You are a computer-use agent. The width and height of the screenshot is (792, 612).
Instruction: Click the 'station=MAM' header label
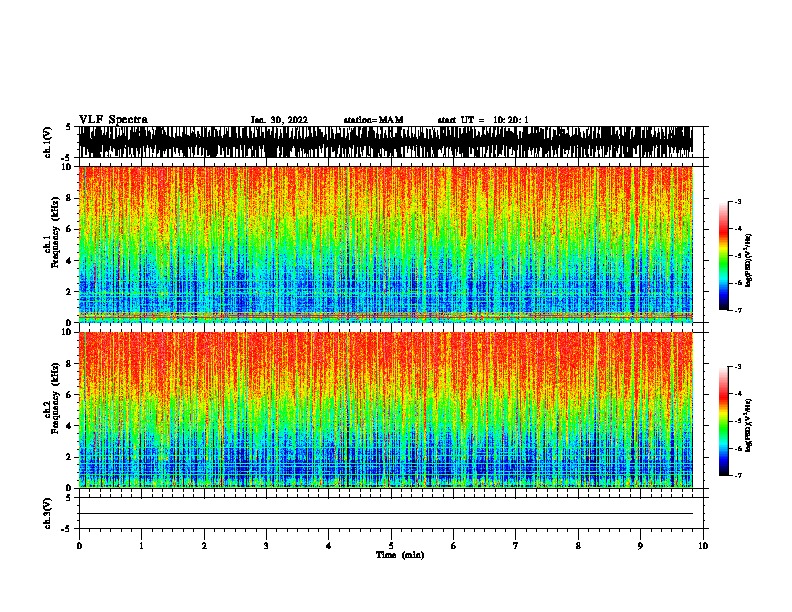373,120
